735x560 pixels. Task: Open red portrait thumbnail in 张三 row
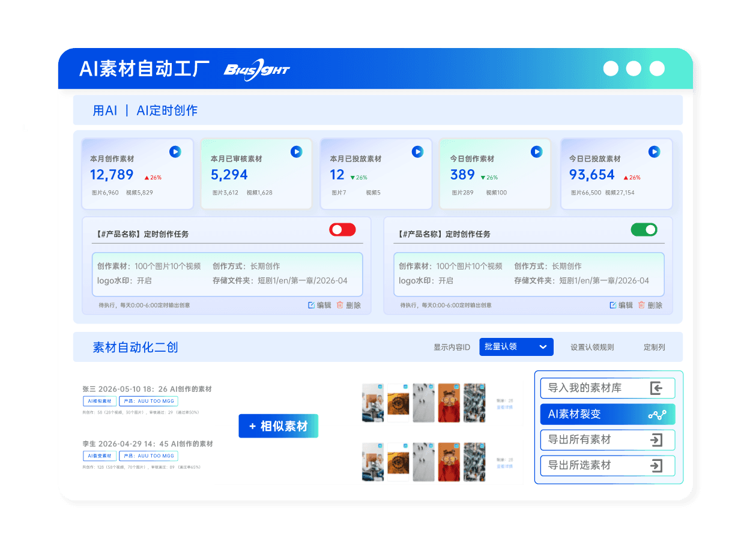tap(449, 402)
